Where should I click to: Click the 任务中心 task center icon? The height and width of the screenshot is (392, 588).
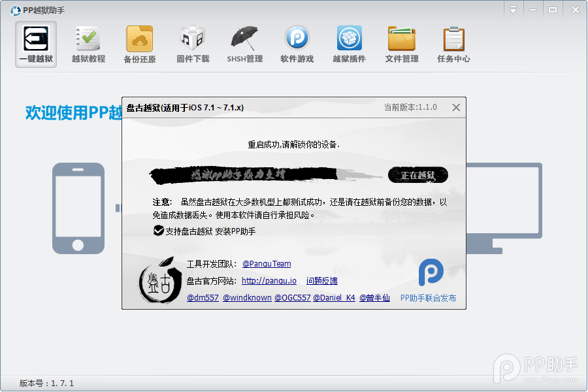pyautogui.click(x=453, y=43)
